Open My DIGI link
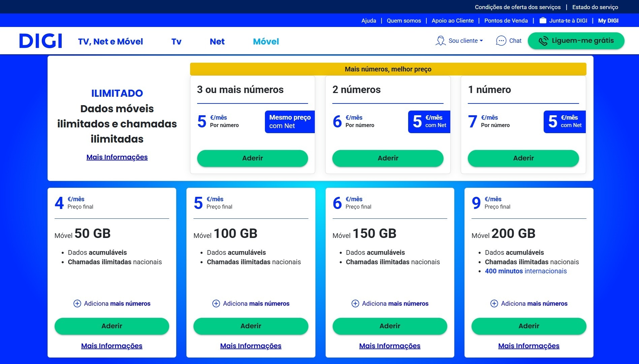Viewport: 639px width, 364px height. (608, 21)
